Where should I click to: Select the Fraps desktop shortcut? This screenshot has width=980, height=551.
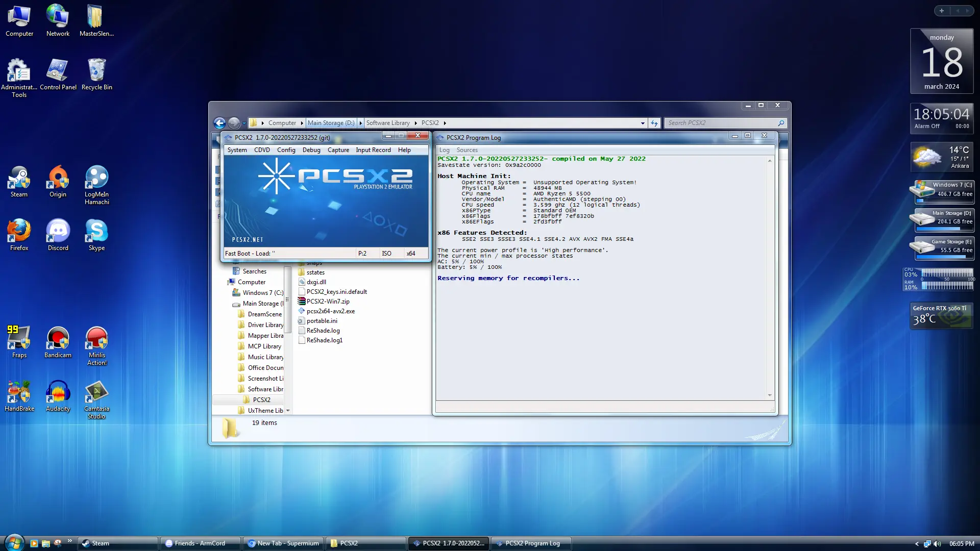[19, 342]
